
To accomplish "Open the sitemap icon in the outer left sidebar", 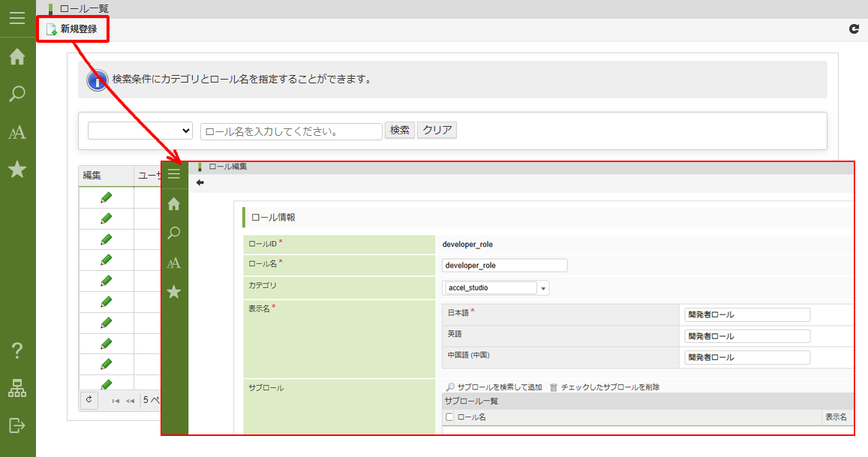I will click(x=17, y=388).
